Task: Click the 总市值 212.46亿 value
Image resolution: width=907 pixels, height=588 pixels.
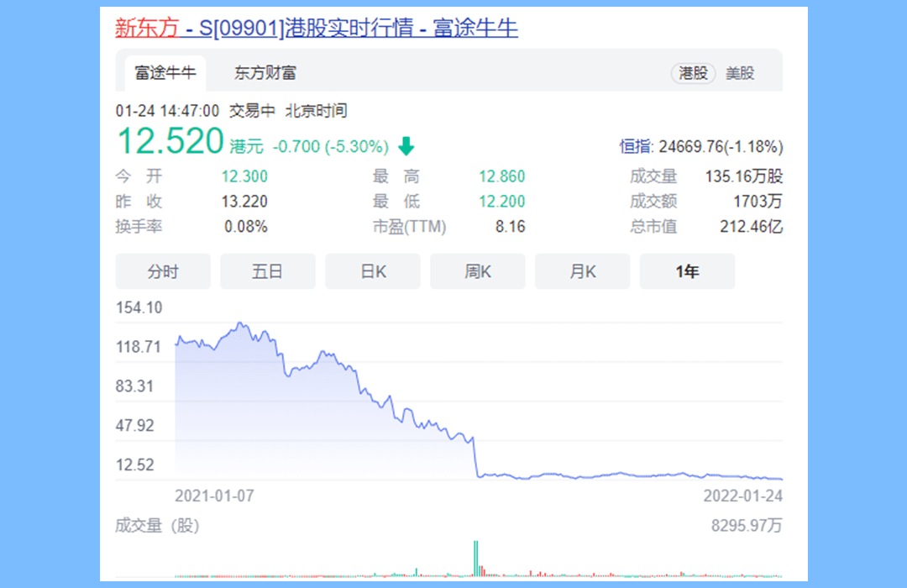Action: [x=751, y=226]
